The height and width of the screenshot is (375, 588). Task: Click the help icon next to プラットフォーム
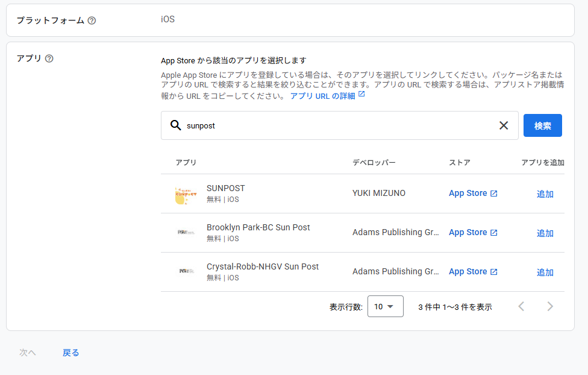pos(92,20)
